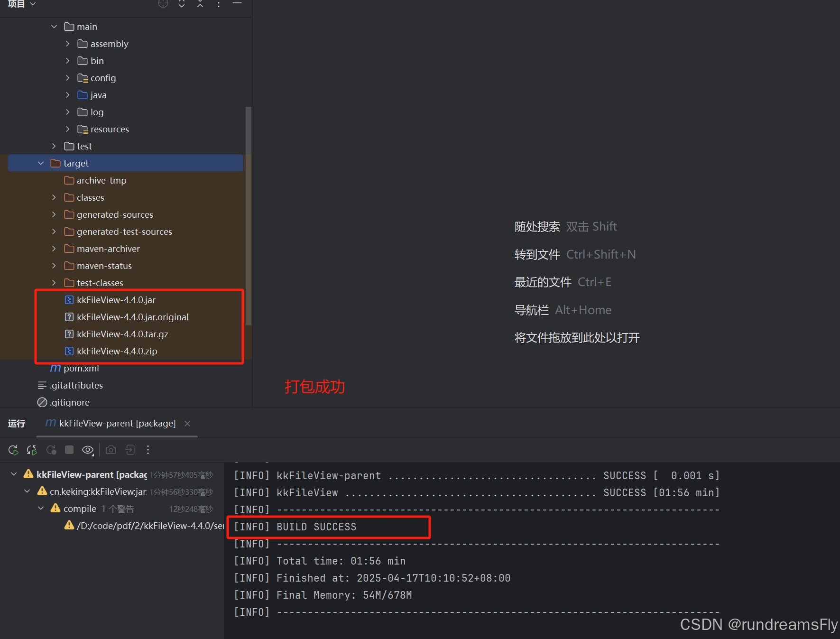
Task: Click the 'Finished at: 2025-04-17T10:10:52+08:00' line
Action: [x=372, y=578]
